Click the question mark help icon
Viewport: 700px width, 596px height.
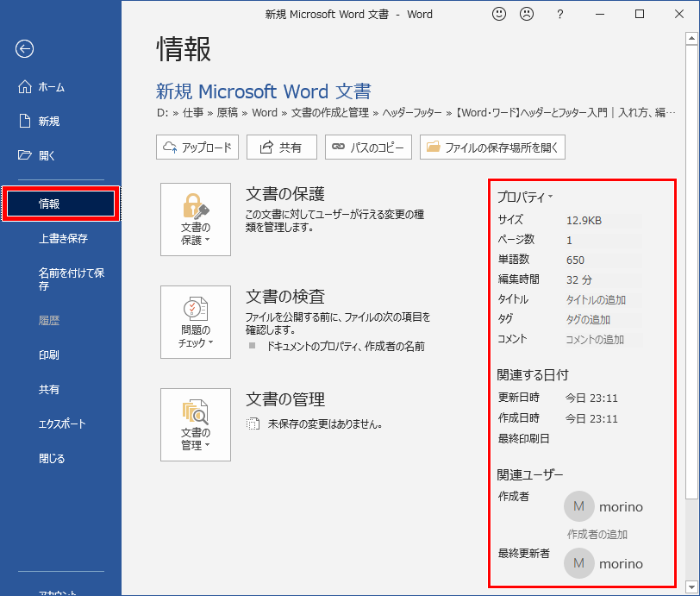559,15
